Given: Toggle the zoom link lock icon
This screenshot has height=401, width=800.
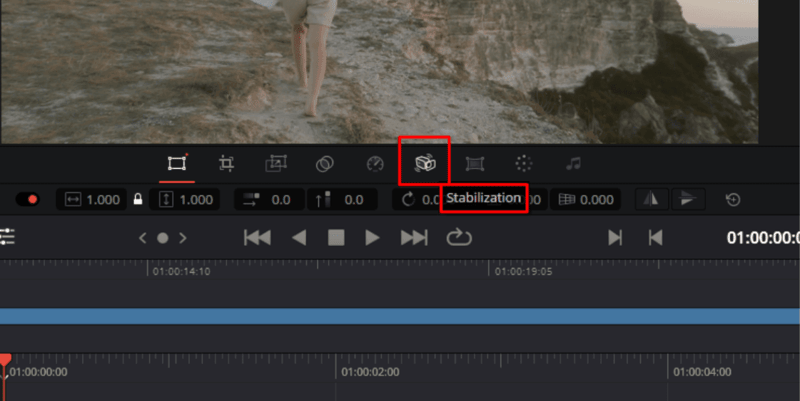Looking at the screenshot, I should [x=138, y=199].
